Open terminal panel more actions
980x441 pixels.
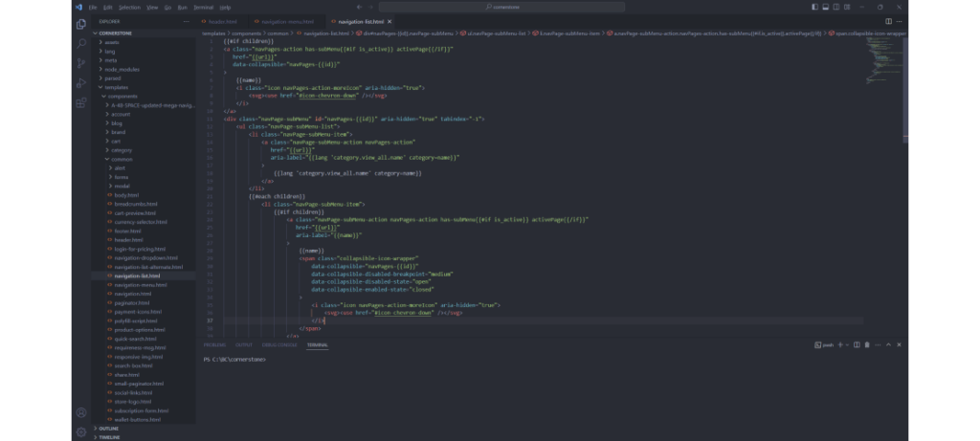pyautogui.click(x=878, y=344)
